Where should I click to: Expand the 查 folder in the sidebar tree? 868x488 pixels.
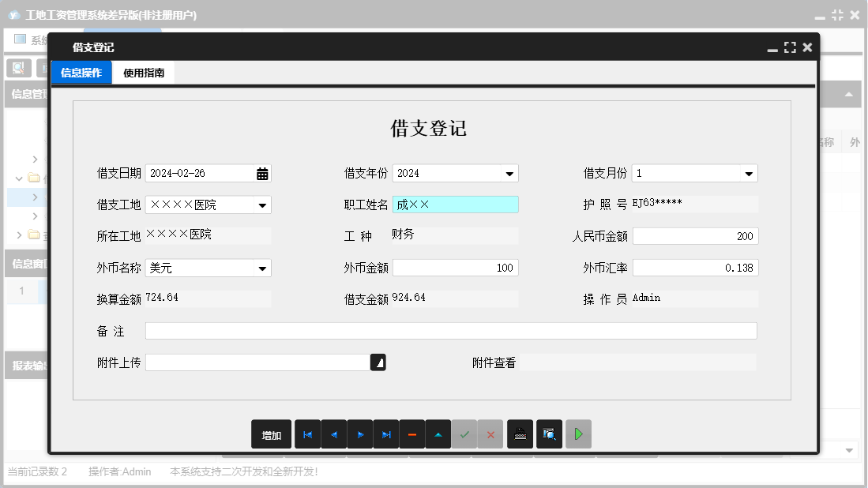(x=20, y=235)
